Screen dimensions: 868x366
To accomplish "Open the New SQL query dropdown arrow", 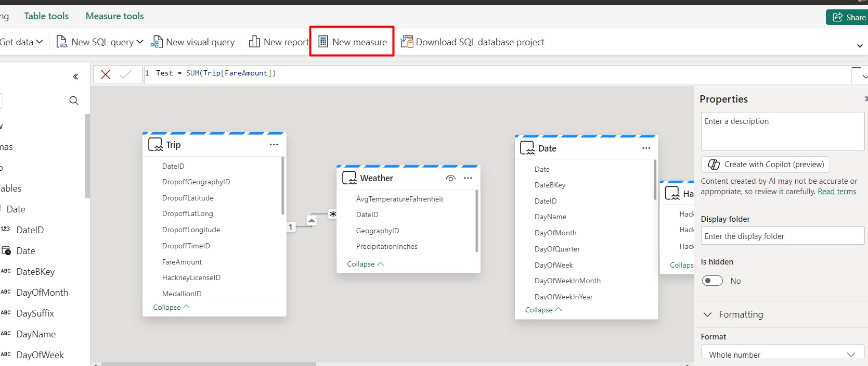I will point(139,42).
